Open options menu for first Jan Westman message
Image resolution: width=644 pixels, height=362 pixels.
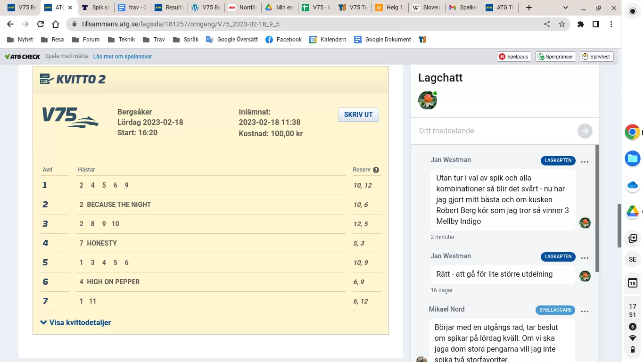click(585, 161)
